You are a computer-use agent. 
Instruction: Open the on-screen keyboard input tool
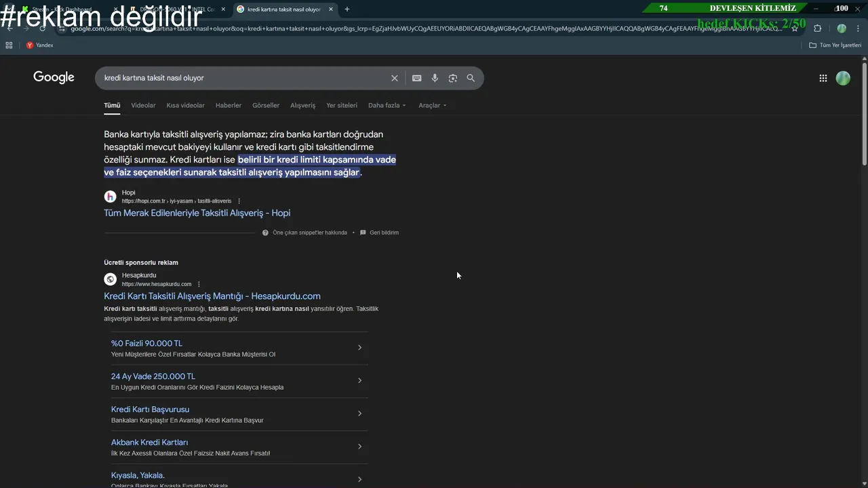[417, 78]
